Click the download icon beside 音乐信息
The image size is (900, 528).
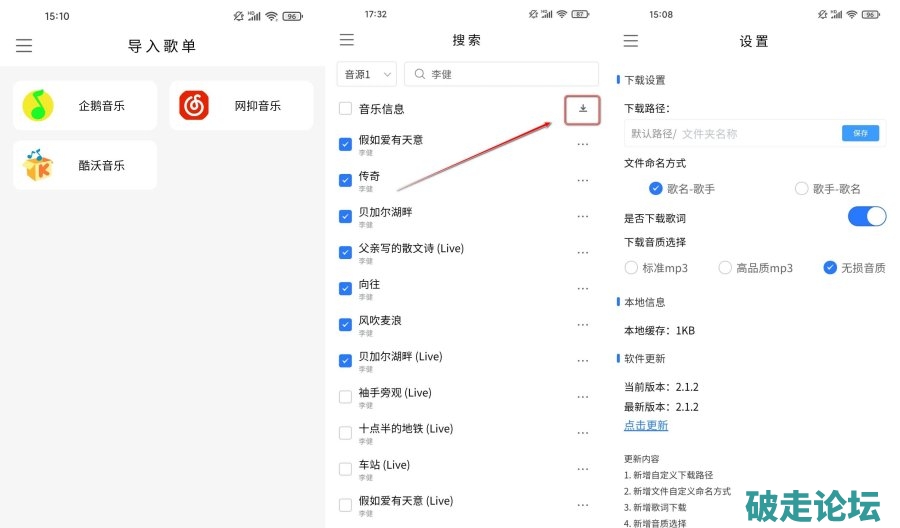[583, 109]
